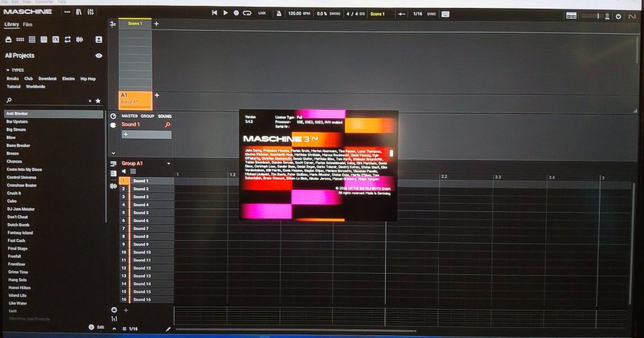Toggle the speaker audition icon under Group A1
The image size is (644, 338).
(124, 172)
